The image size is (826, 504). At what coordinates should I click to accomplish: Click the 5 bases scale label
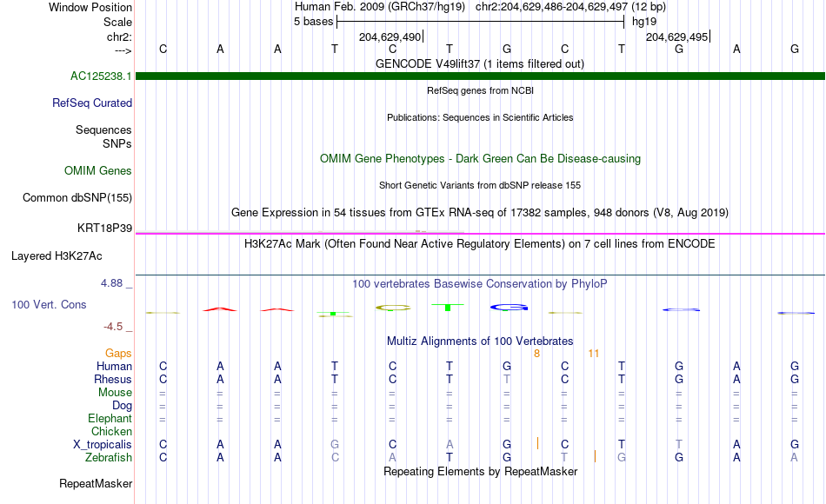[313, 22]
